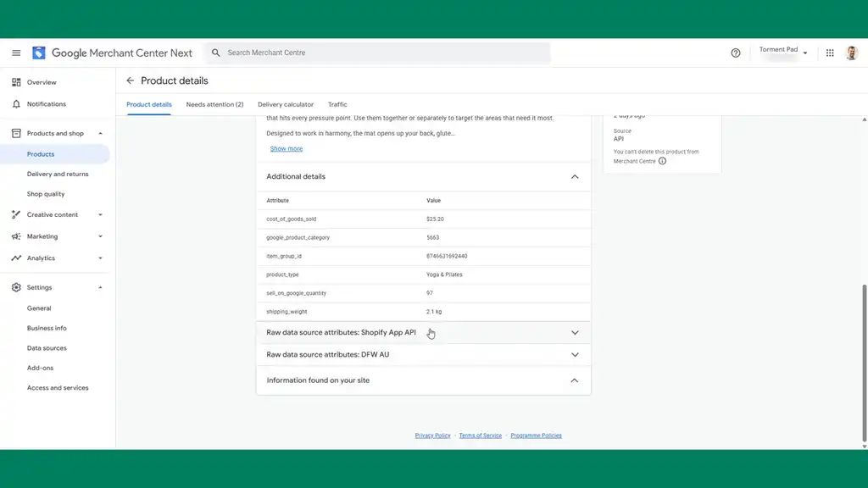The height and width of the screenshot is (488, 868).
Task: Go back using the Product details arrow
Action: click(x=130, y=80)
